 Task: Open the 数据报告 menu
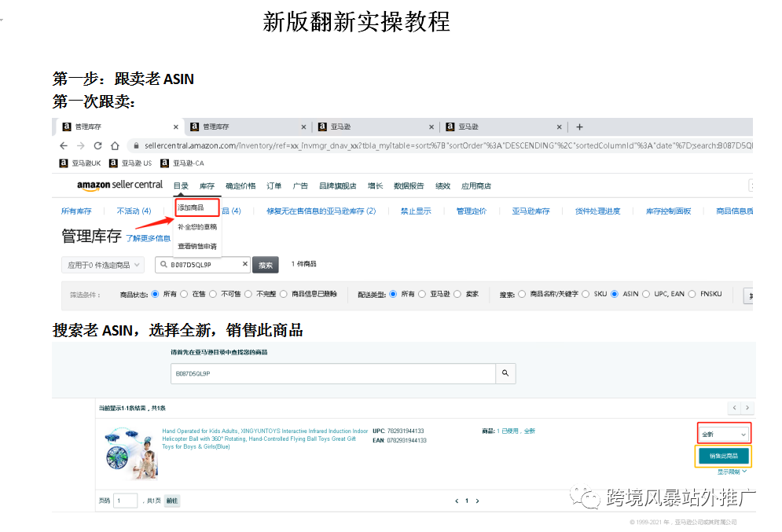point(409,186)
